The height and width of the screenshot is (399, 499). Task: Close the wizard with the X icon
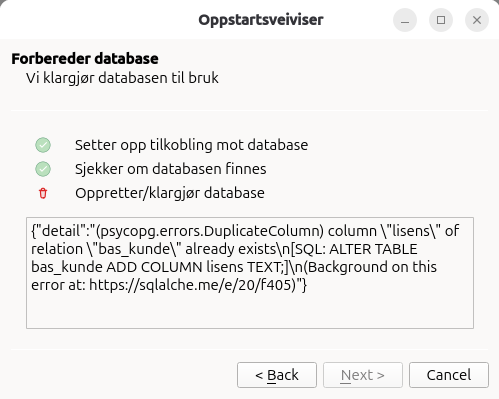point(477,20)
